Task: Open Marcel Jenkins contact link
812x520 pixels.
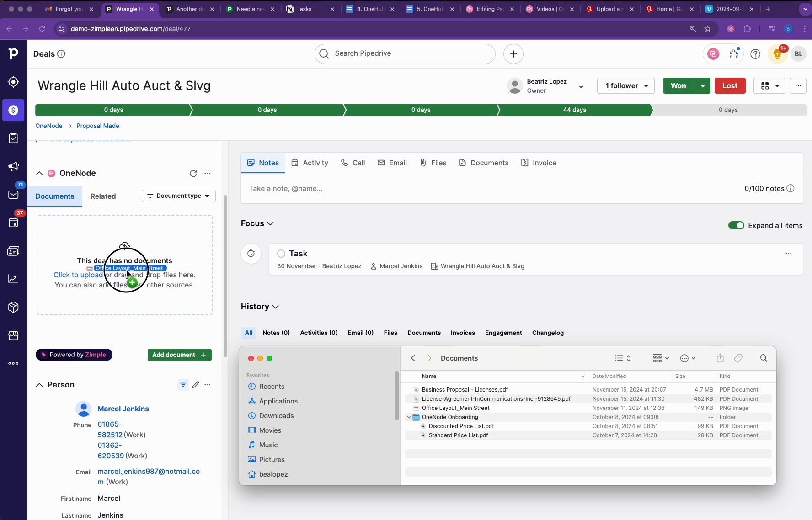Action: point(123,409)
